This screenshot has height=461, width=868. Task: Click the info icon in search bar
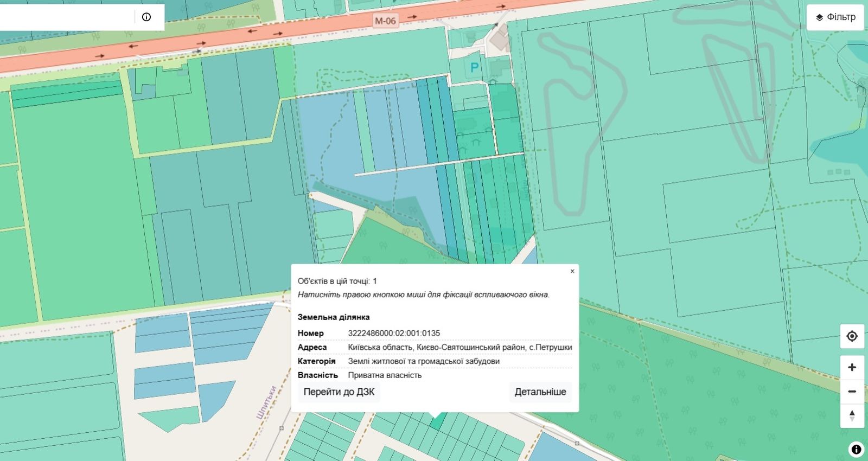pos(146,17)
